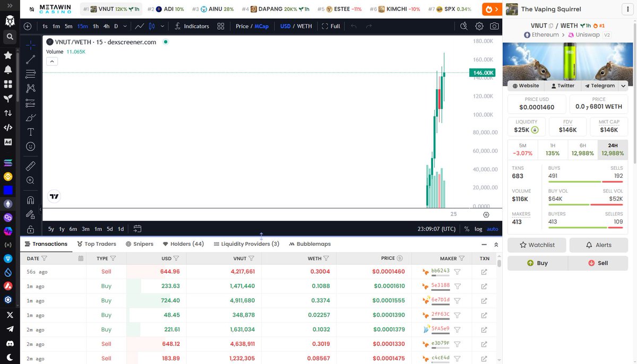
Task: Select the Text annotation tool
Action: pyautogui.click(x=31, y=132)
